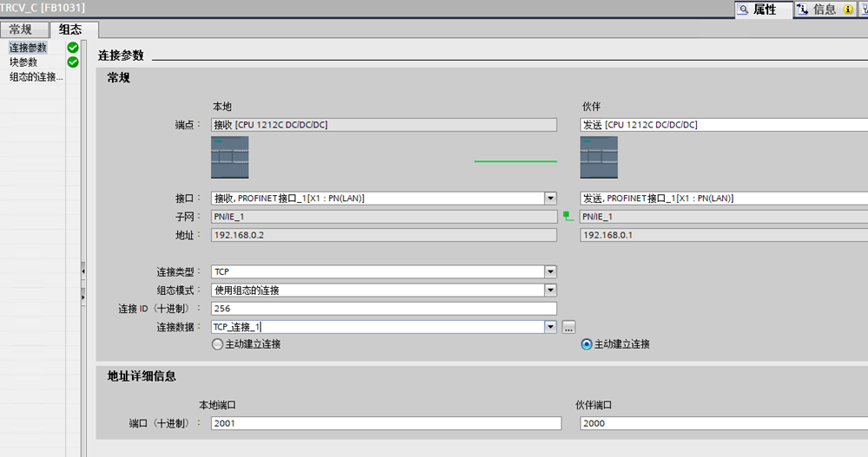The height and width of the screenshot is (457, 868).
Task: Click the upper arrow on the panel splitter
Action: (x=83, y=271)
